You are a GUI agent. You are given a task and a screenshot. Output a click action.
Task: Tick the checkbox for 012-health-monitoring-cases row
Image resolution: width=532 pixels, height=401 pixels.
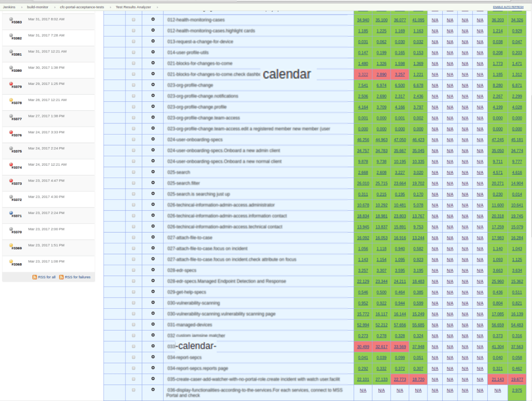[134, 20]
